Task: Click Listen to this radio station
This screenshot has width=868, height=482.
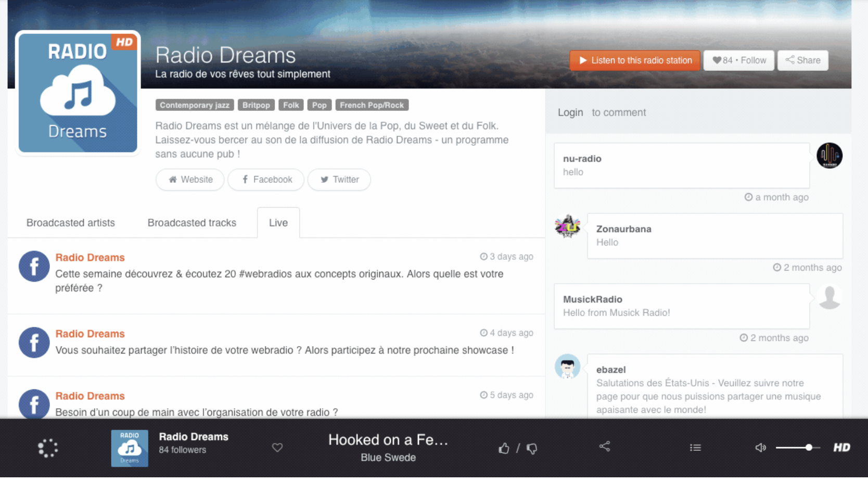Action: click(635, 60)
